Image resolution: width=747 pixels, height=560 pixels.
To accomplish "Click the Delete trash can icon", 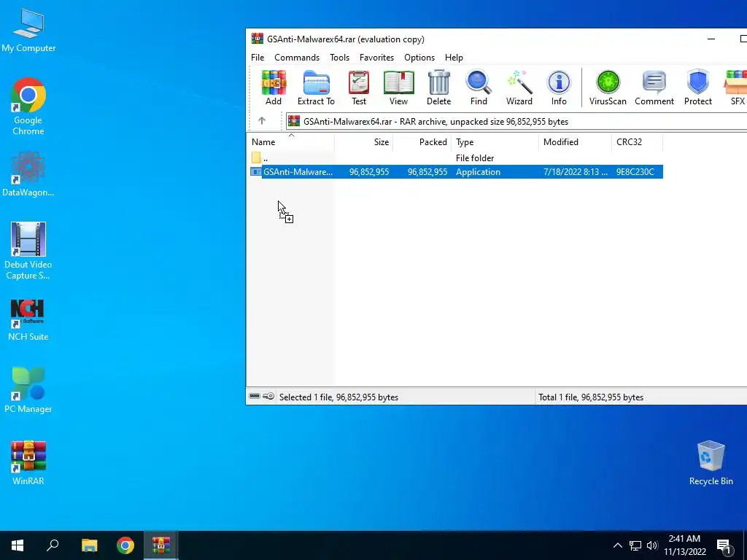I will (x=438, y=87).
